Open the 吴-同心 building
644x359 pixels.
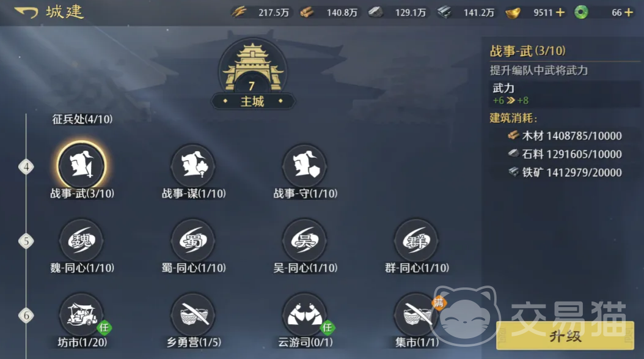click(305, 240)
